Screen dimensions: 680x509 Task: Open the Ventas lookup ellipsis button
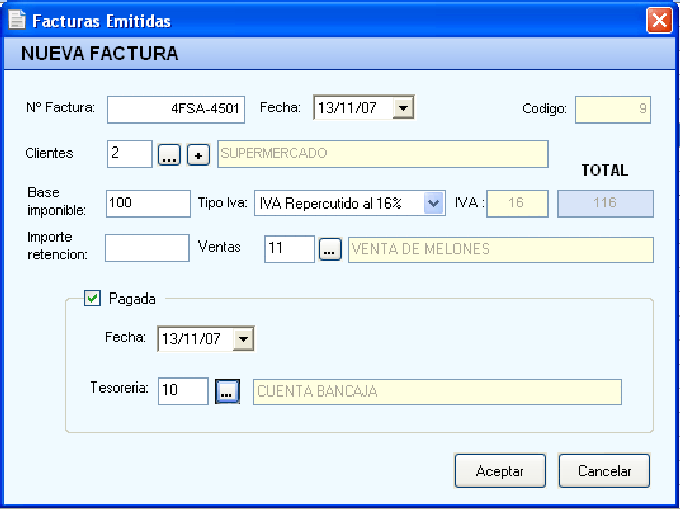pyautogui.click(x=330, y=250)
